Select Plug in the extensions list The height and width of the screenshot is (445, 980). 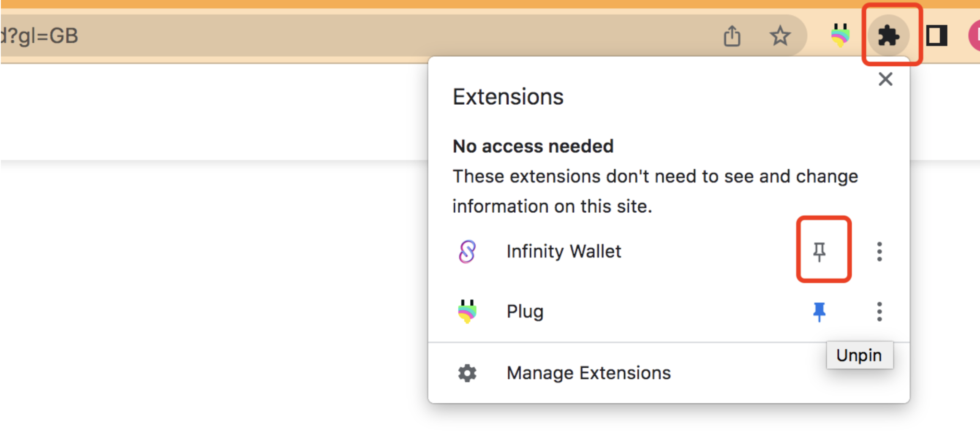(x=525, y=312)
